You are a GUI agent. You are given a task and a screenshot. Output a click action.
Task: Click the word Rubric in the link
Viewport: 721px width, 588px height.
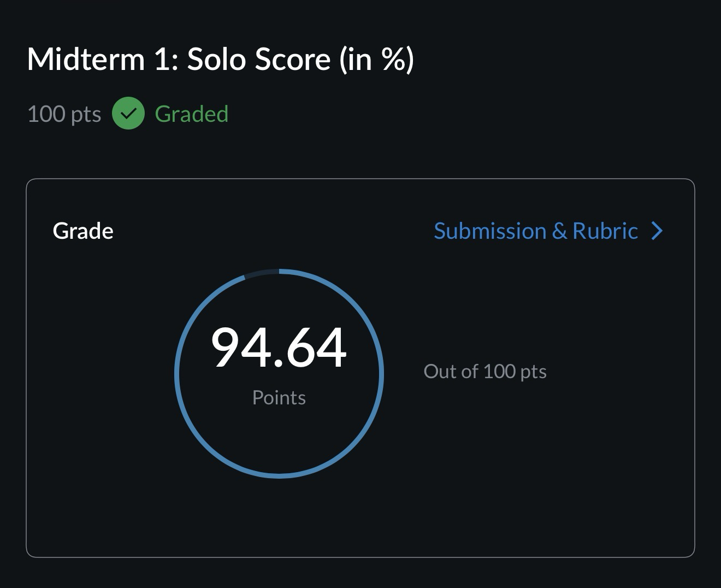[x=605, y=231]
